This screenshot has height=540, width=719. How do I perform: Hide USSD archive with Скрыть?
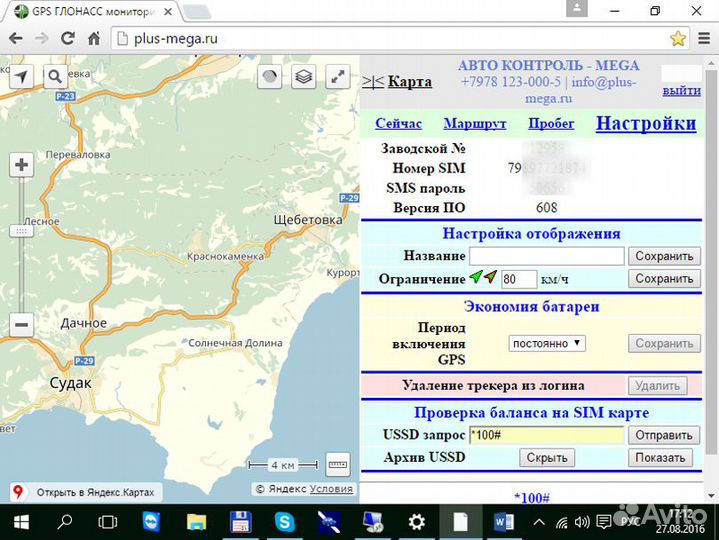click(547, 457)
